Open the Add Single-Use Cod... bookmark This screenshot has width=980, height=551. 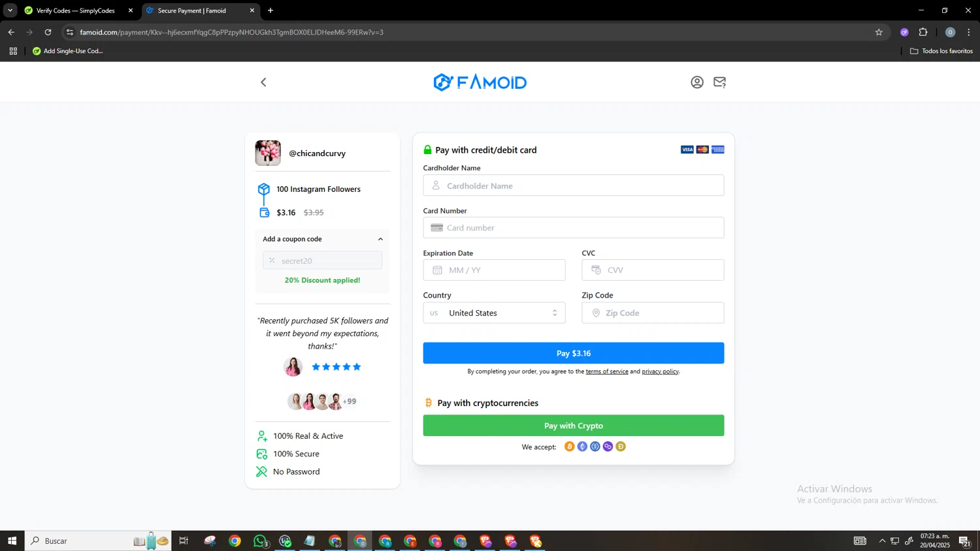(x=68, y=51)
